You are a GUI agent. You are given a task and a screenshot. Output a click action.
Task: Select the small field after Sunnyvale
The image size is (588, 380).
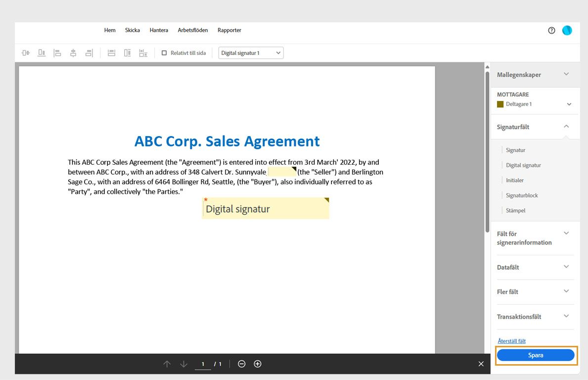[282, 171]
